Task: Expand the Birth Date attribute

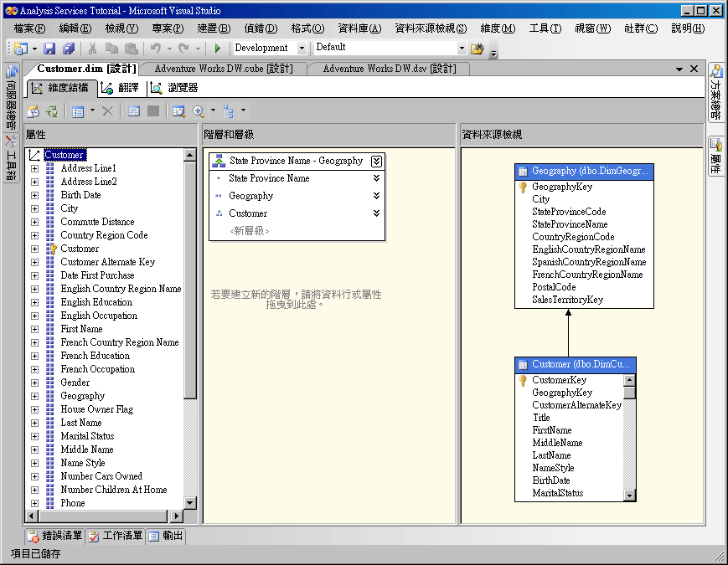Action: [35, 195]
